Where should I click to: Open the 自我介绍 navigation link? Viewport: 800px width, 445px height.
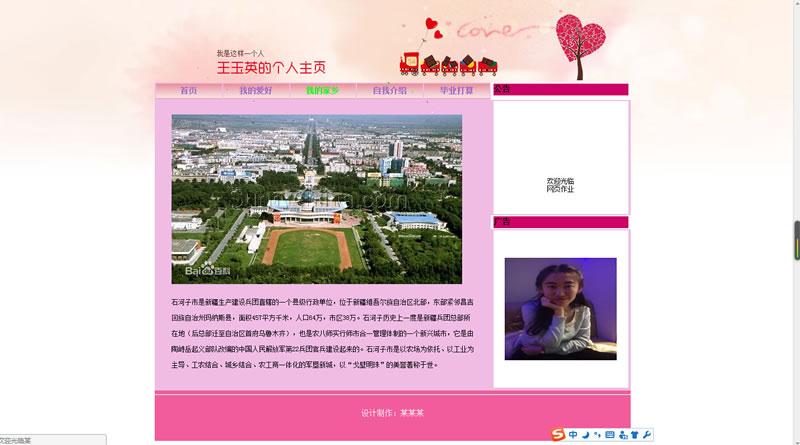click(x=389, y=90)
